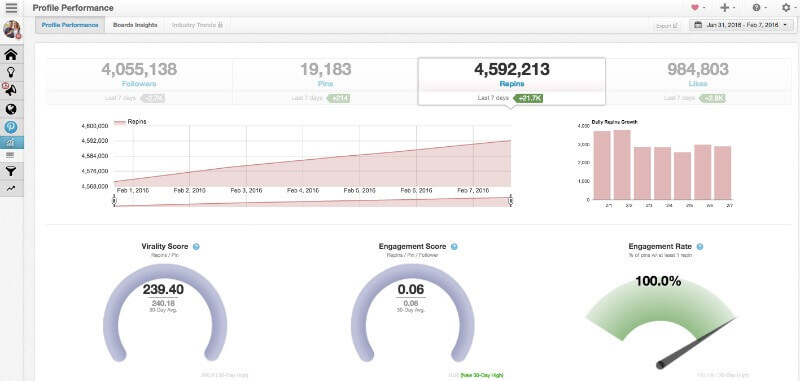This screenshot has width=800, height=381.
Task: Open the globe sidebar icon
Action: [x=11, y=109]
